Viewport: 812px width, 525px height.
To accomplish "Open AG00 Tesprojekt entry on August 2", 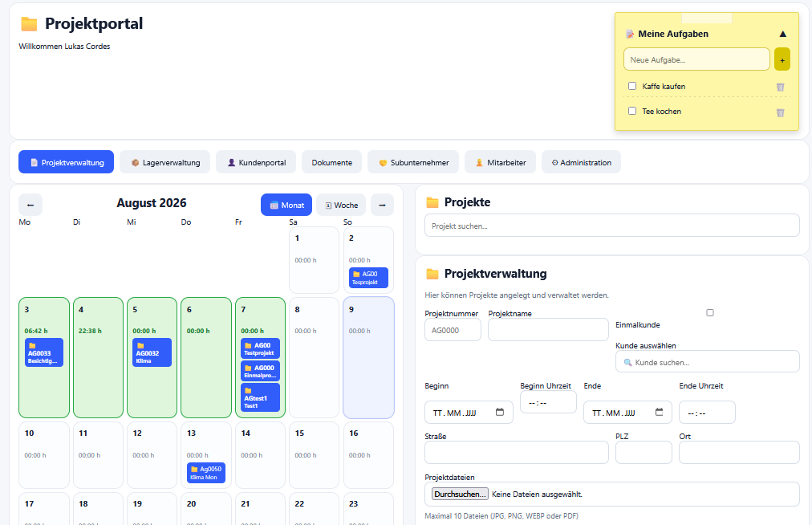I will point(369,278).
